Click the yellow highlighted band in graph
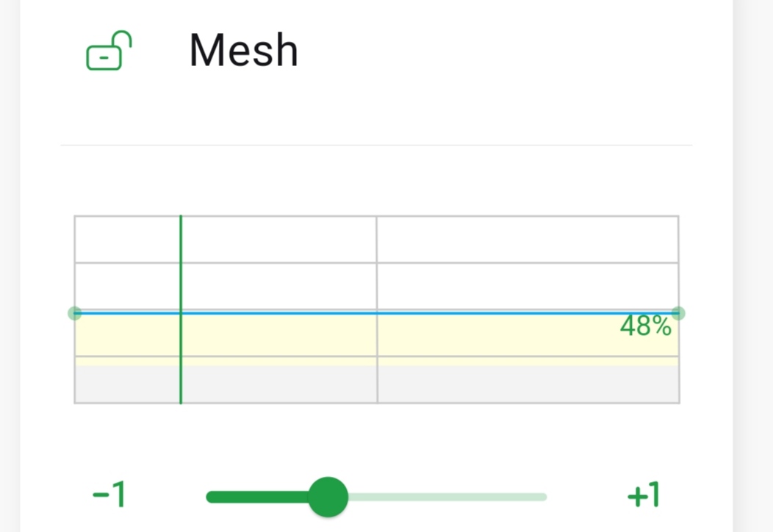This screenshot has height=532, width=773. pos(279,337)
